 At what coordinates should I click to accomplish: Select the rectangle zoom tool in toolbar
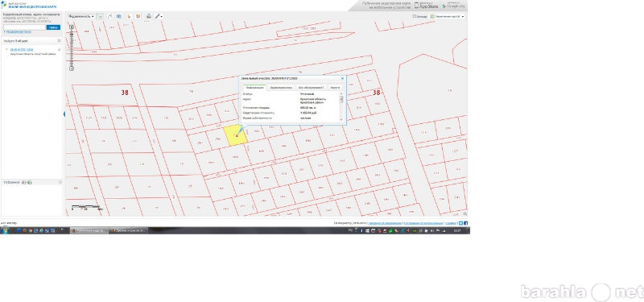(x=100, y=16)
